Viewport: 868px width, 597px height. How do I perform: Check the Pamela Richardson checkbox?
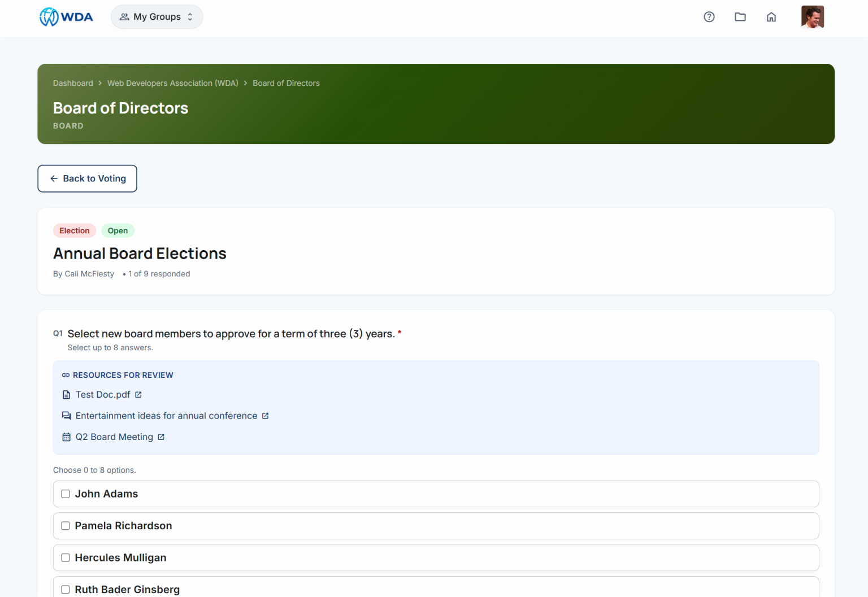[x=66, y=526]
